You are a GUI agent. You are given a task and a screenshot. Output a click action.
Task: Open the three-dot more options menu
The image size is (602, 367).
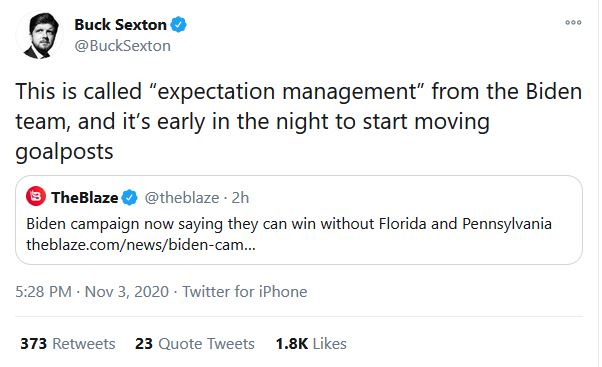click(x=573, y=23)
